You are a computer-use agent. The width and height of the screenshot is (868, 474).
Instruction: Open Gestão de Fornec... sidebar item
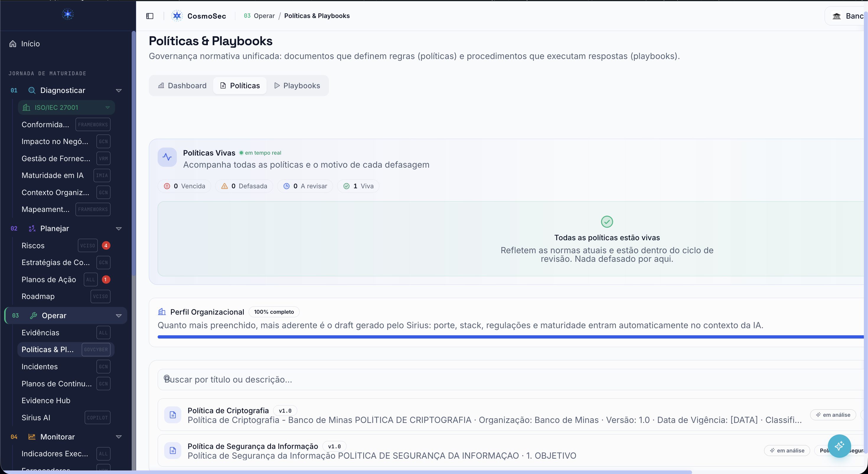click(66, 159)
